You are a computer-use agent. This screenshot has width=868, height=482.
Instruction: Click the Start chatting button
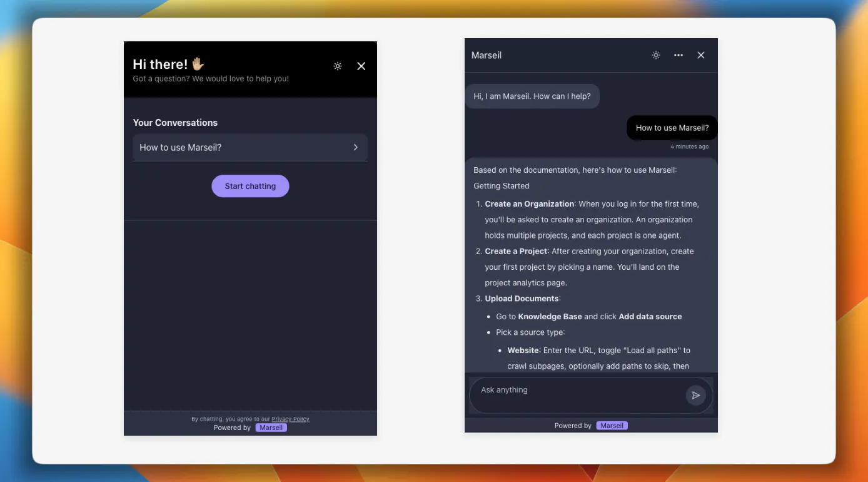click(250, 186)
